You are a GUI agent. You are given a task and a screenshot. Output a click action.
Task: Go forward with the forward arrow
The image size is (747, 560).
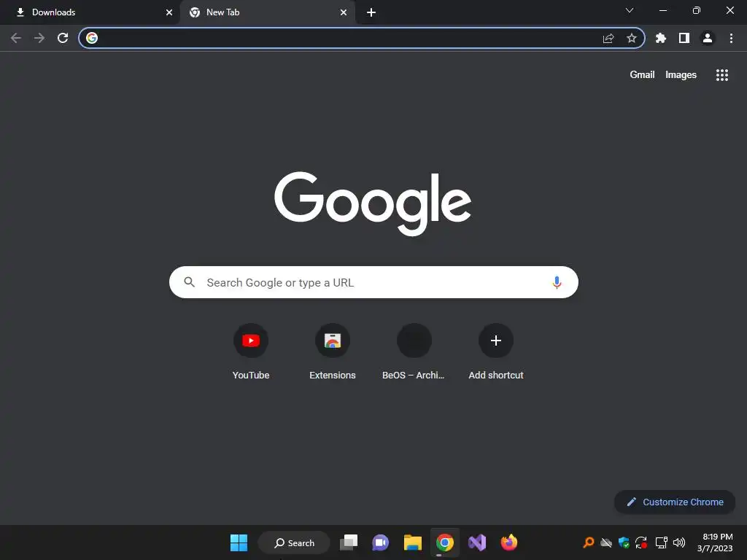(x=39, y=38)
